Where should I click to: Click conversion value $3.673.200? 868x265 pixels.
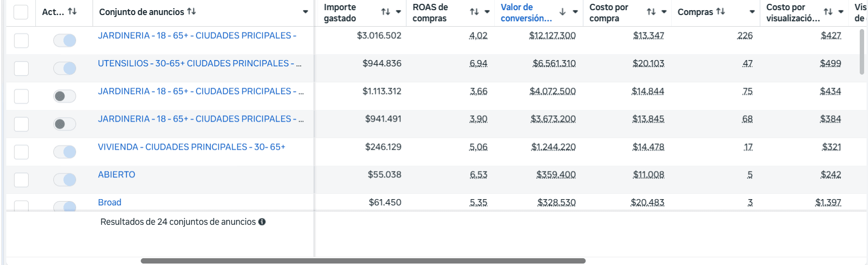coord(553,119)
